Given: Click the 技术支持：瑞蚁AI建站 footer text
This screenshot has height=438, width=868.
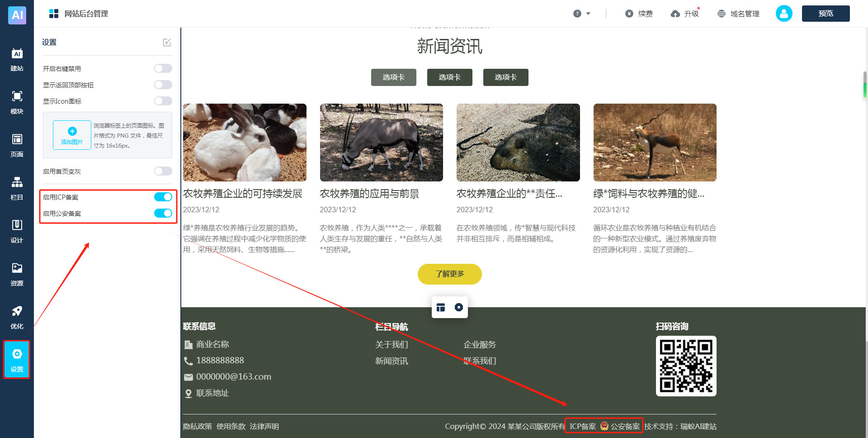Looking at the screenshot, I should click(680, 426).
